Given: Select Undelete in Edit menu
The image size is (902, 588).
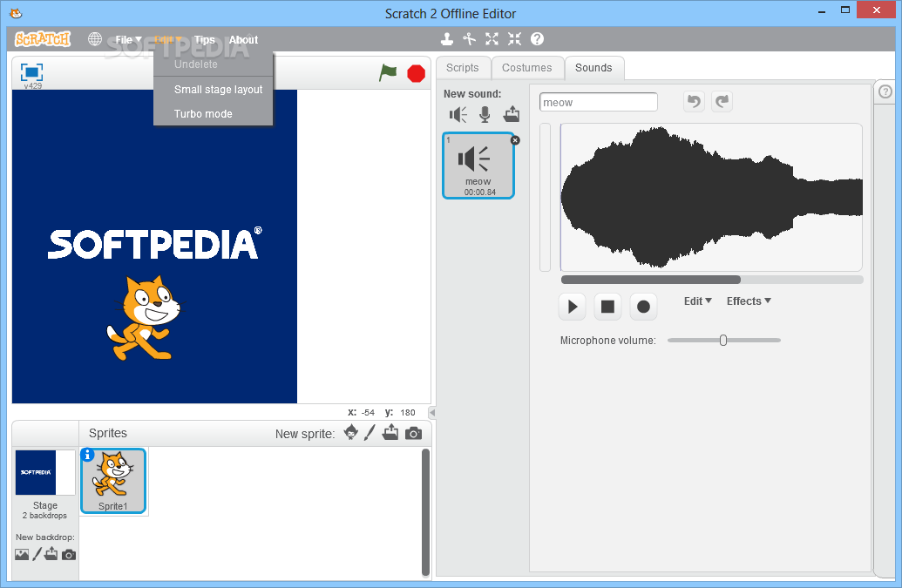Looking at the screenshot, I should pos(213,64).
